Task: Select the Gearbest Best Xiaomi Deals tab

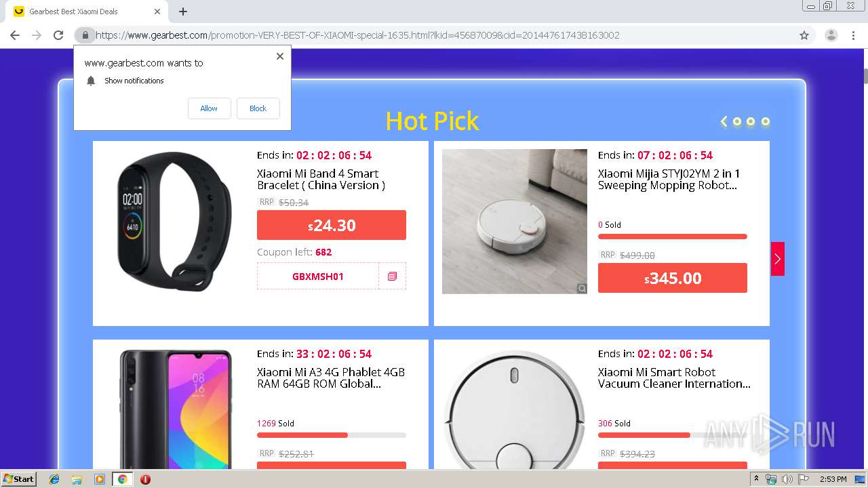Action: click(x=81, y=12)
